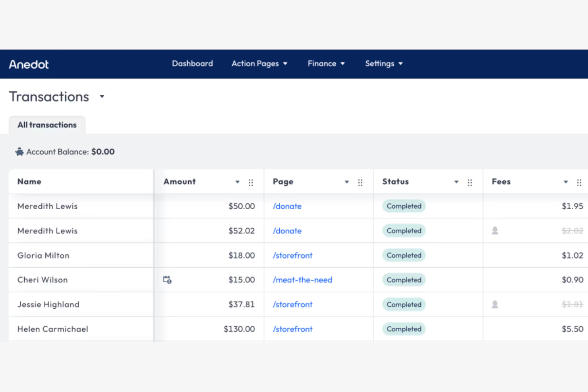Open the Action Pages menu
Viewport: 588px width, 392px height.
tap(259, 64)
